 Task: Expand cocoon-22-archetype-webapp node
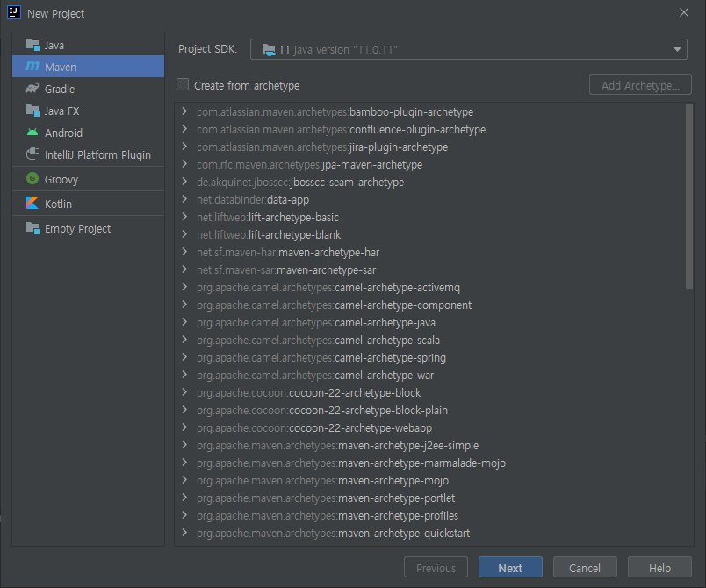pyautogui.click(x=184, y=427)
